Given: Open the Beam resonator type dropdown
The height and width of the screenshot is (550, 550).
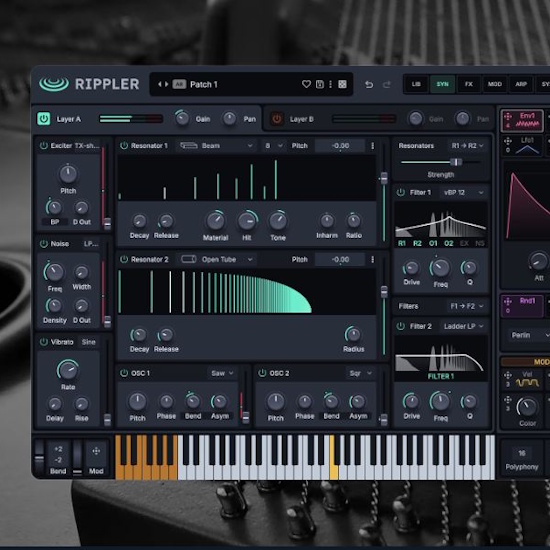Looking at the screenshot, I should click(x=216, y=146).
